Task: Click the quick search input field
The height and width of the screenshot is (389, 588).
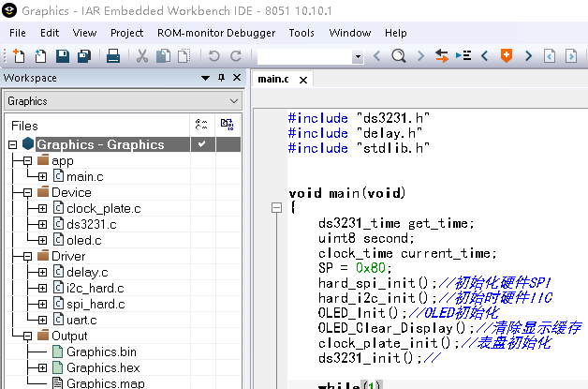Action: pos(304,56)
